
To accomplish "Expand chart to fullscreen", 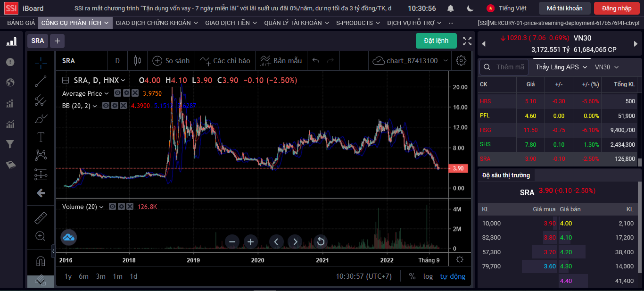I will pyautogui.click(x=467, y=41).
